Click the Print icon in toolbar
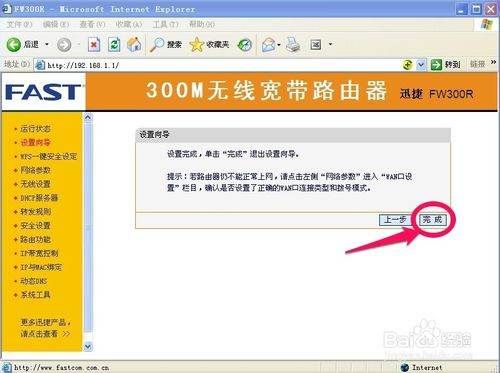The height and width of the screenshot is (373, 500). (293, 45)
